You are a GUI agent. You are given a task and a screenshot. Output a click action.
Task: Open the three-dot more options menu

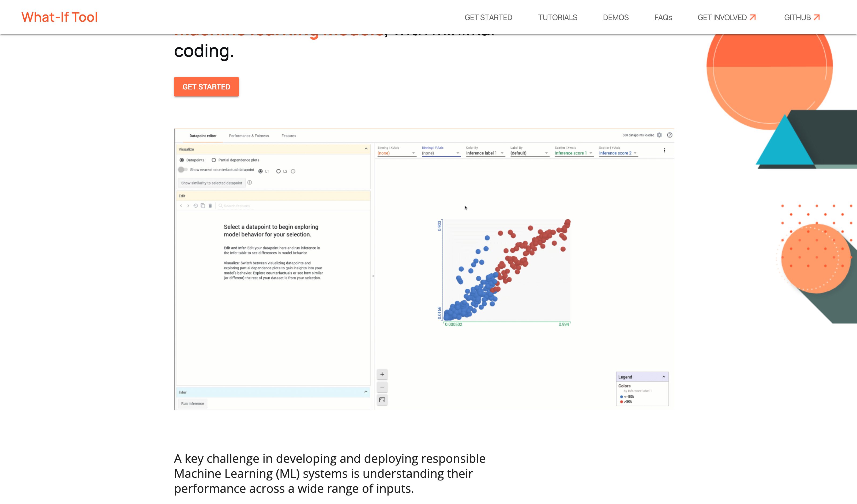[x=664, y=150]
